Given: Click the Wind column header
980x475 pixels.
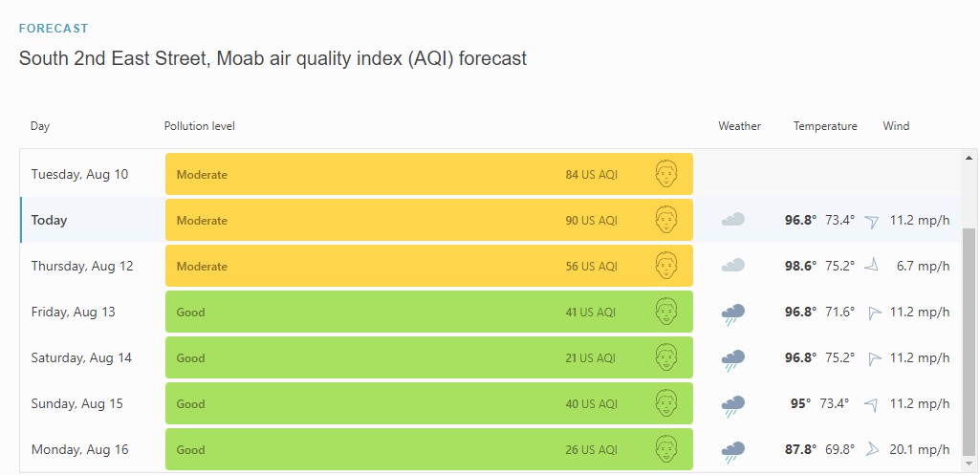Looking at the screenshot, I should click(x=896, y=126).
